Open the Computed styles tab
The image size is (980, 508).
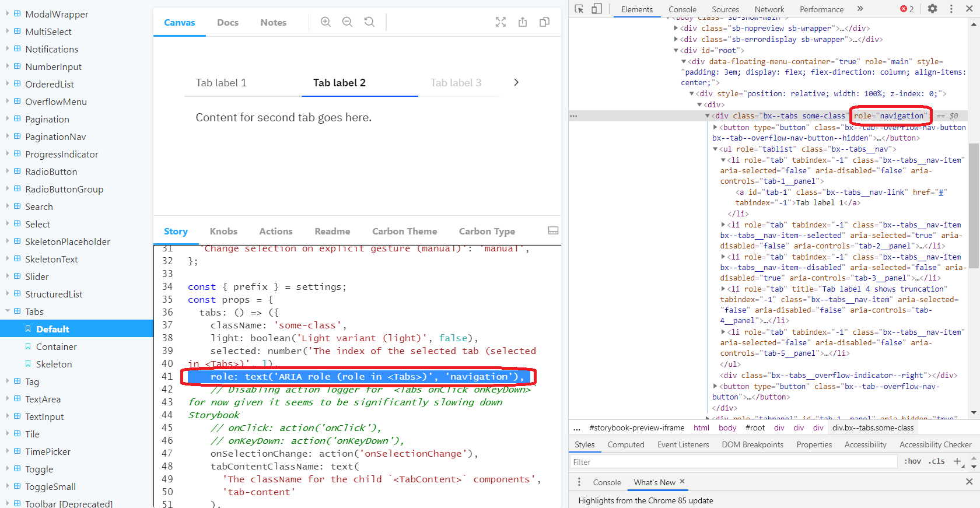[x=626, y=444]
